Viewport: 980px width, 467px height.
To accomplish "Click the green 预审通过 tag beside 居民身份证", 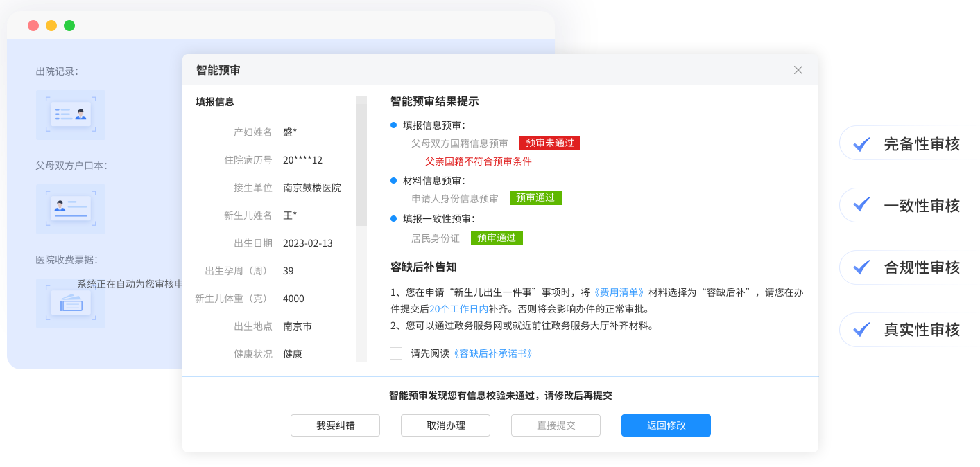I will pyautogui.click(x=497, y=238).
